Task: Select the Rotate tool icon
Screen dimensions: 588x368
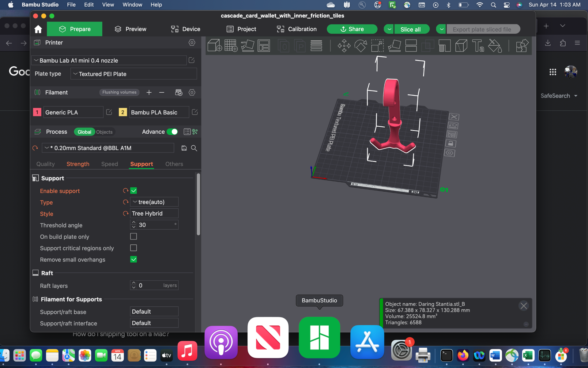Action: [361, 46]
